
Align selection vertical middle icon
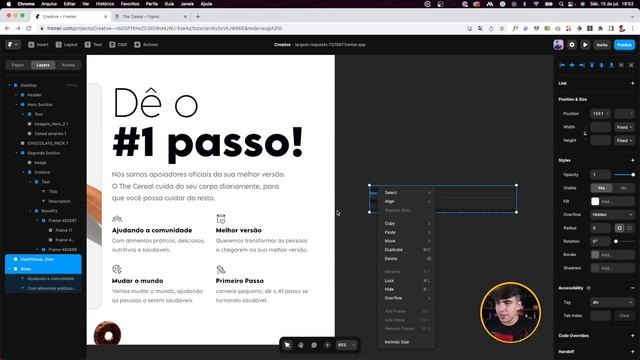[602, 65]
